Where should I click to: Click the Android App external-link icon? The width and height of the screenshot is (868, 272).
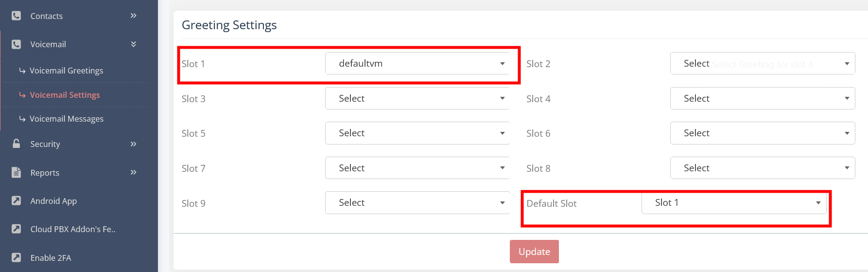pyautogui.click(x=17, y=200)
